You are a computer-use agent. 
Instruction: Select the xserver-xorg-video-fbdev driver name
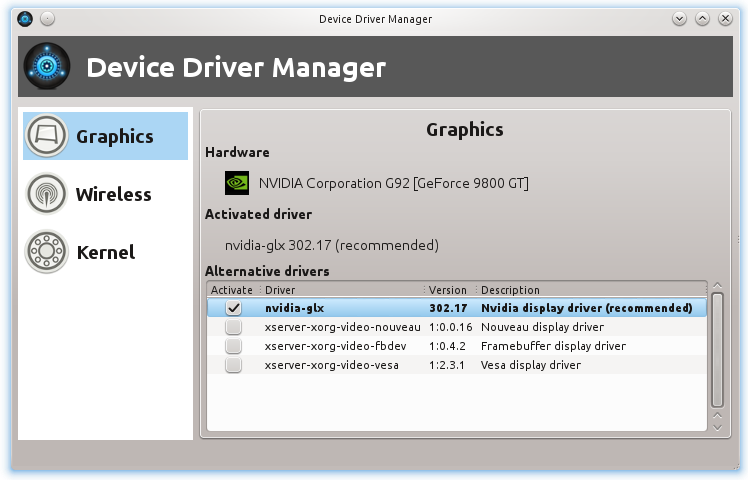pyautogui.click(x=335, y=346)
